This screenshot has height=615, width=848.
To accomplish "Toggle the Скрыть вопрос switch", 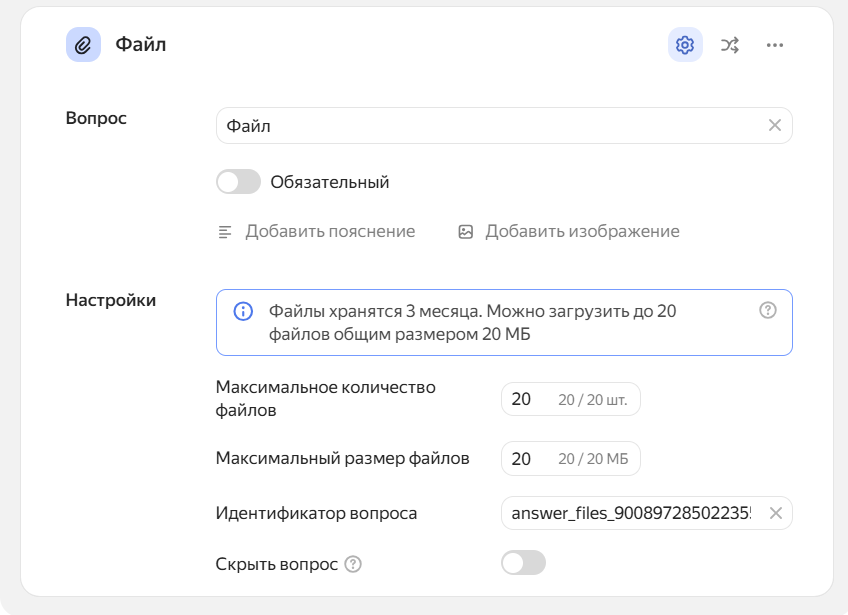I will pyautogui.click(x=523, y=563).
